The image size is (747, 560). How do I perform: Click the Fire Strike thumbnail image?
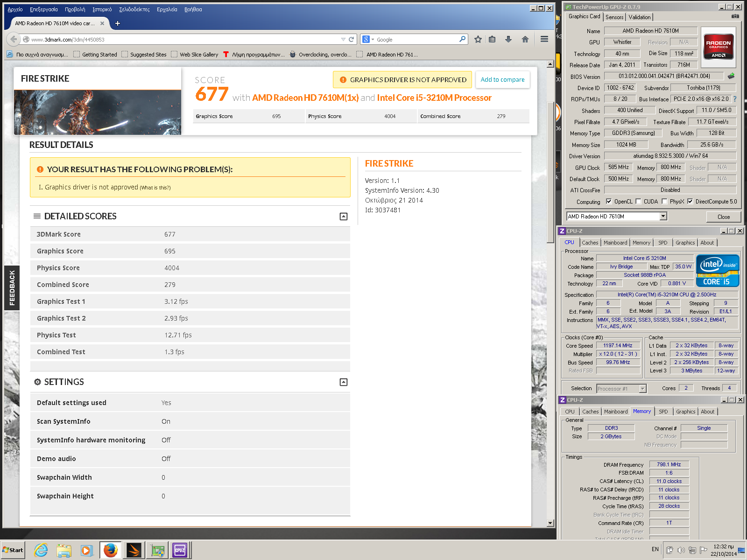[x=98, y=112]
